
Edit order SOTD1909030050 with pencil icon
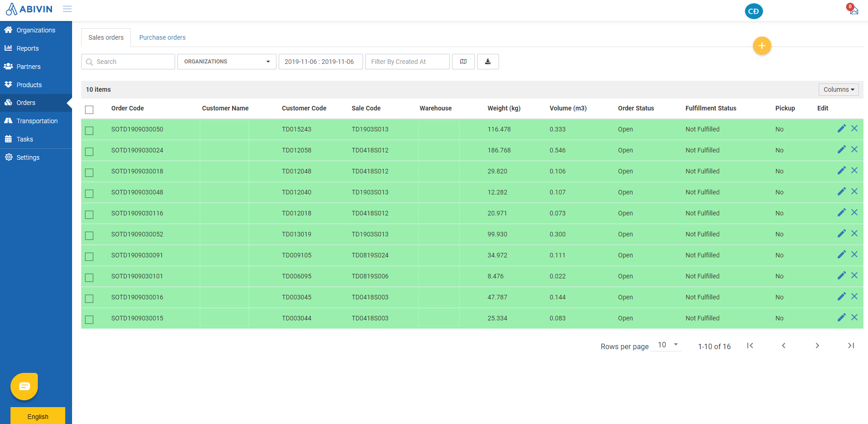[x=842, y=129]
